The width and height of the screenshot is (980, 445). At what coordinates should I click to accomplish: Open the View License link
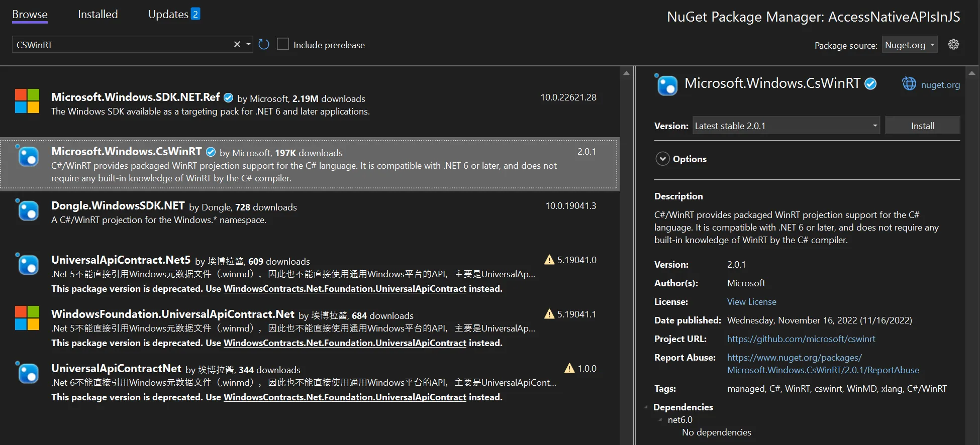pos(751,301)
